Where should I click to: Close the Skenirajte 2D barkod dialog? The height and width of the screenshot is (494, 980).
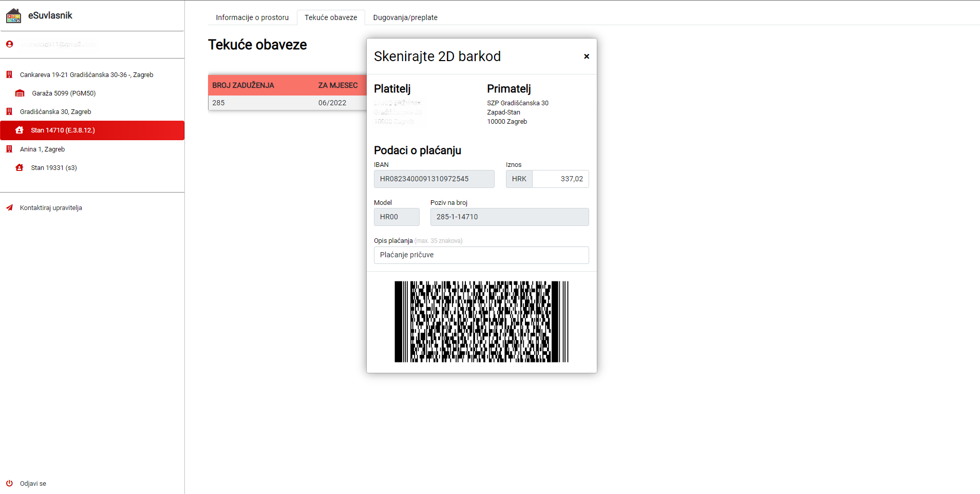(586, 56)
